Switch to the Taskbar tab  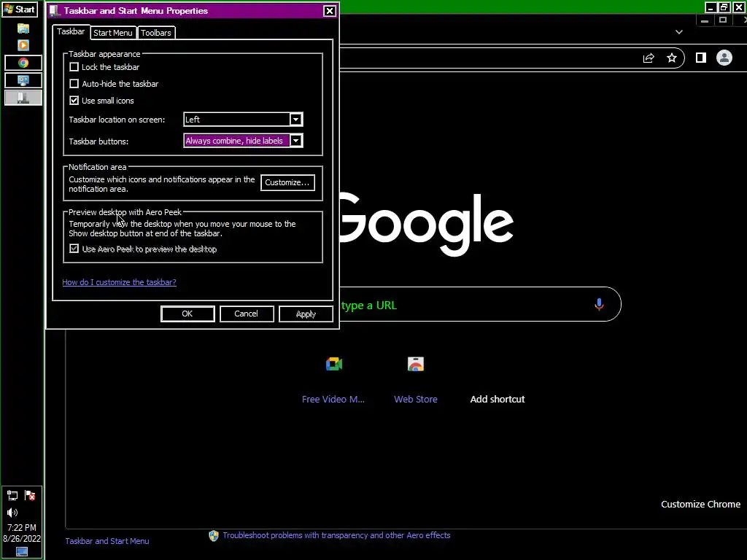[71, 31]
